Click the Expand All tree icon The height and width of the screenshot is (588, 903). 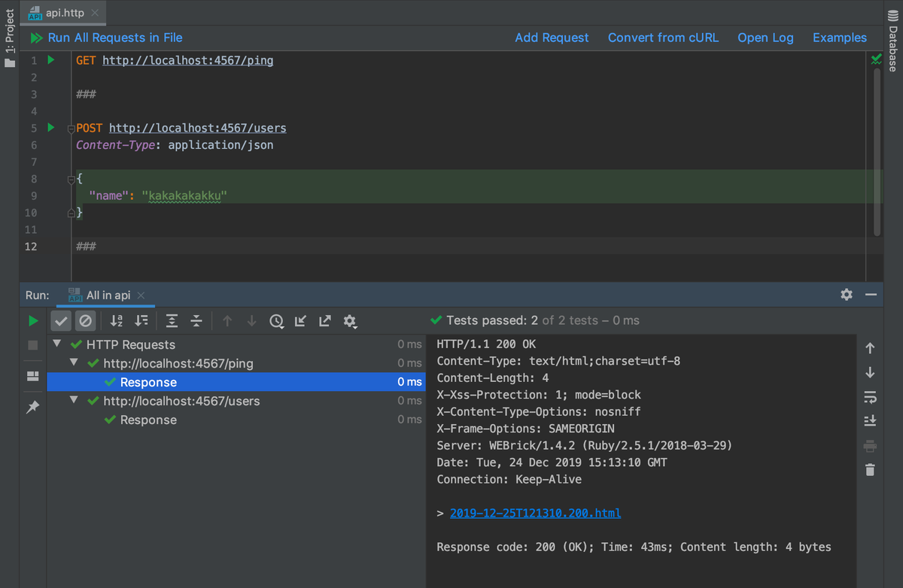[x=172, y=321]
